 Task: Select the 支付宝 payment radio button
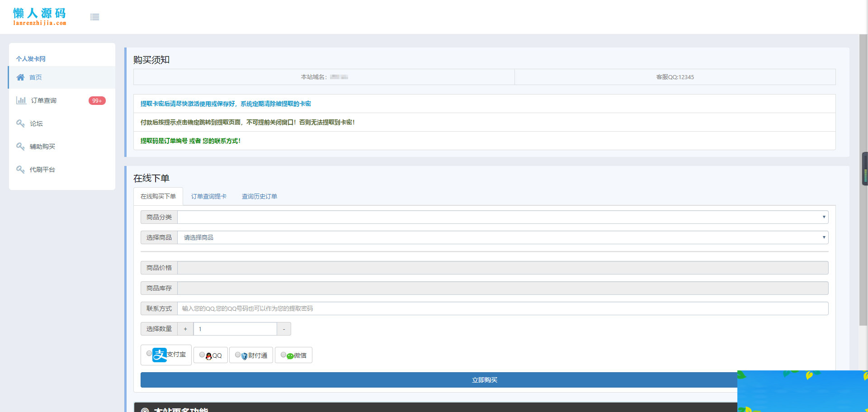pos(149,354)
